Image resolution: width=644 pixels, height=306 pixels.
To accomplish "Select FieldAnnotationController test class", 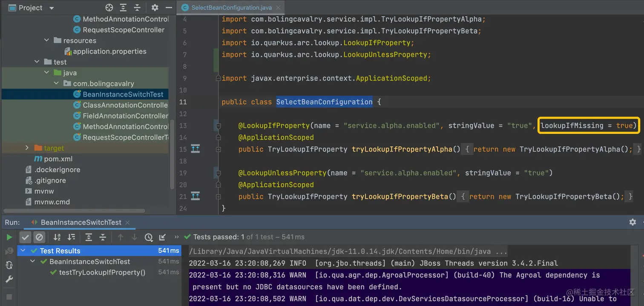I will [x=126, y=116].
